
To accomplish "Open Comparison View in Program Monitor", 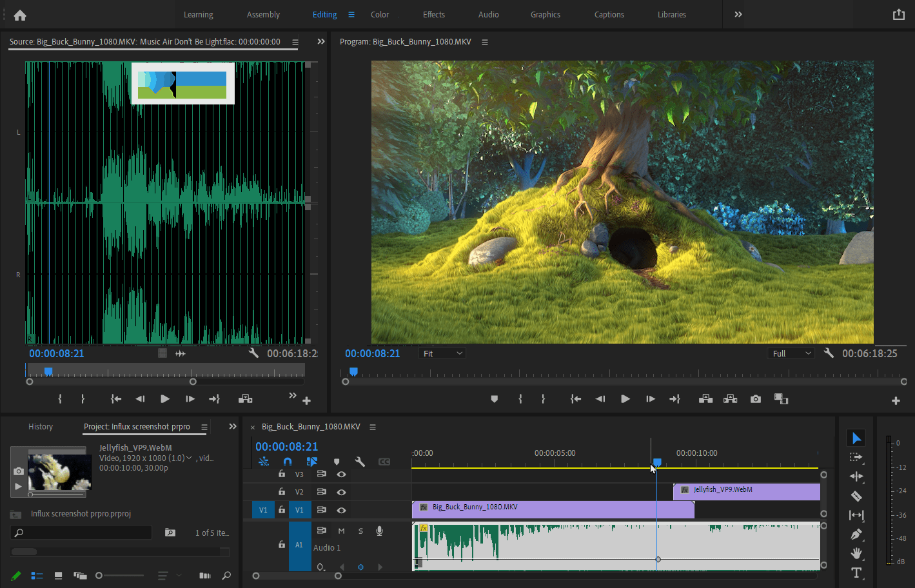I will pos(781,399).
